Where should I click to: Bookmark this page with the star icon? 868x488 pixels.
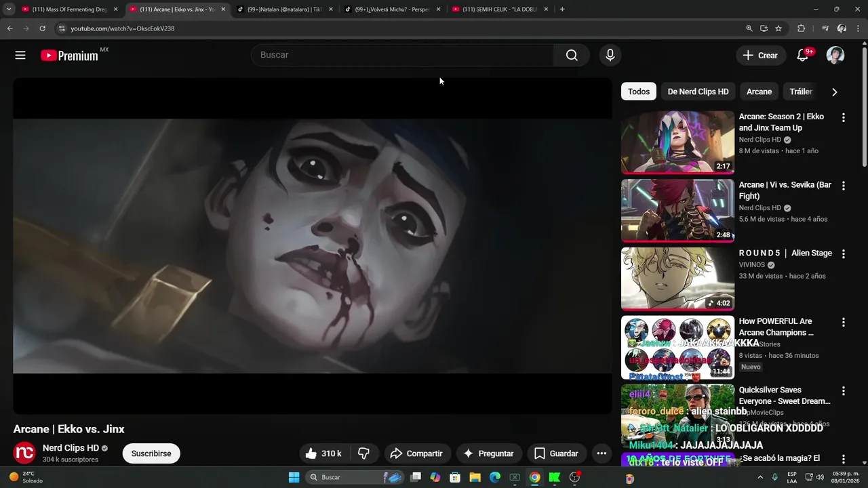pyautogui.click(x=778, y=28)
